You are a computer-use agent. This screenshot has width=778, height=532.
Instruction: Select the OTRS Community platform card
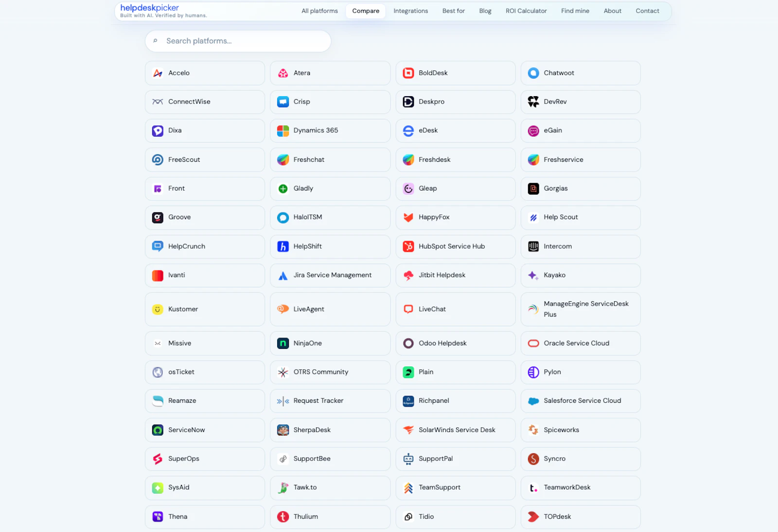click(330, 372)
